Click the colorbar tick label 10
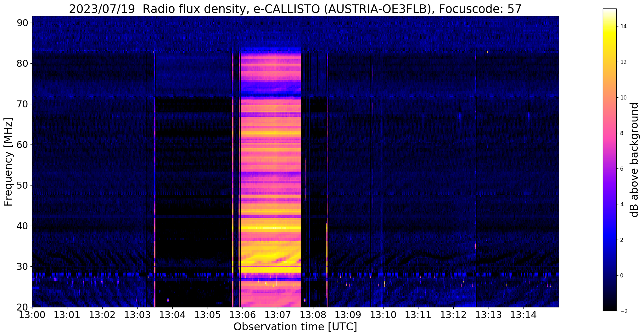This screenshot has height=336, width=644. tap(623, 98)
